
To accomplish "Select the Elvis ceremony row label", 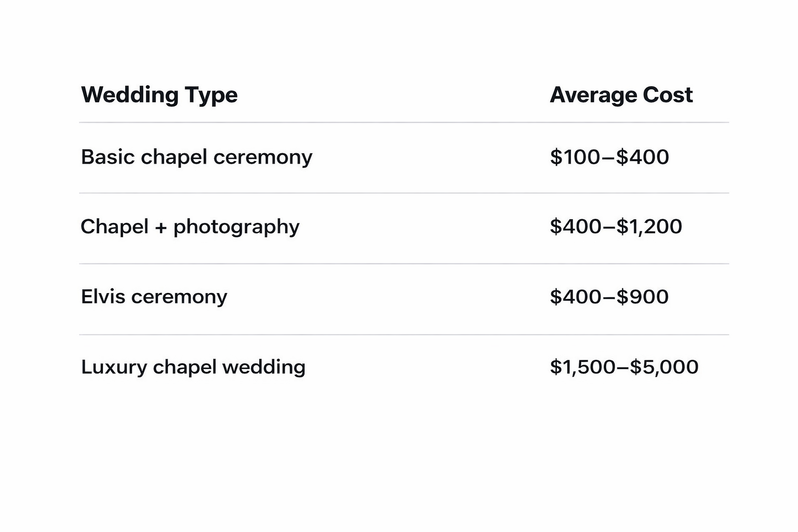I will pos(154,297).
